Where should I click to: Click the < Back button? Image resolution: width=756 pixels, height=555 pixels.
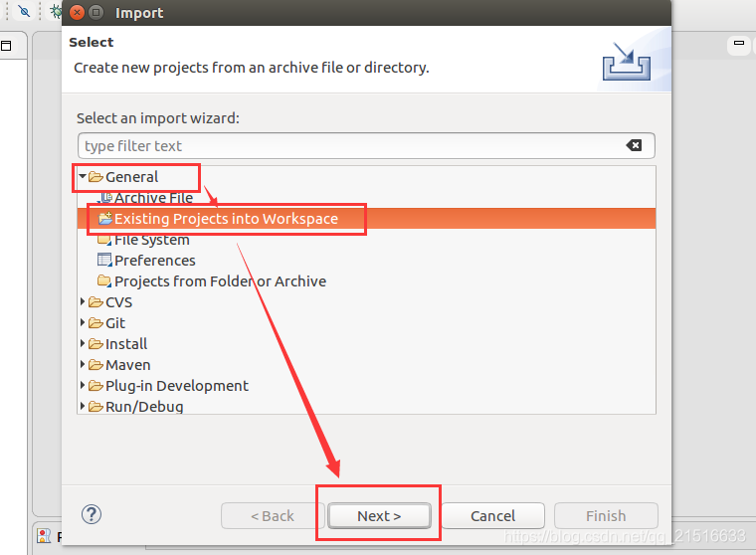tap(273, 516)
